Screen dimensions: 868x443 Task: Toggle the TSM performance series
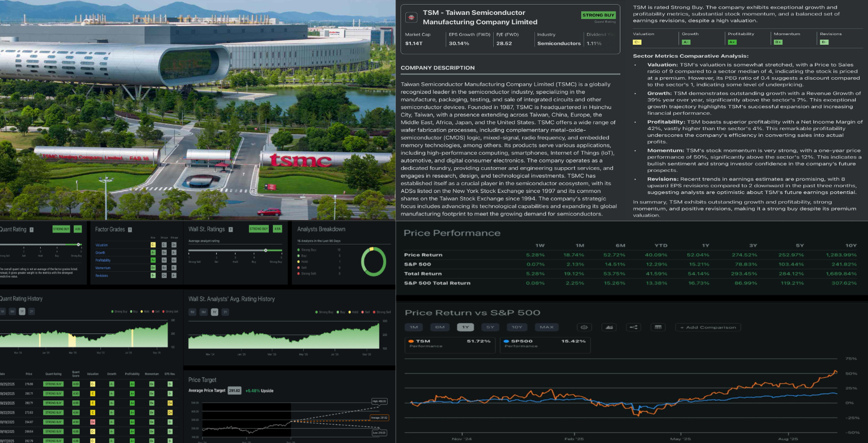[x=423, y=342]
